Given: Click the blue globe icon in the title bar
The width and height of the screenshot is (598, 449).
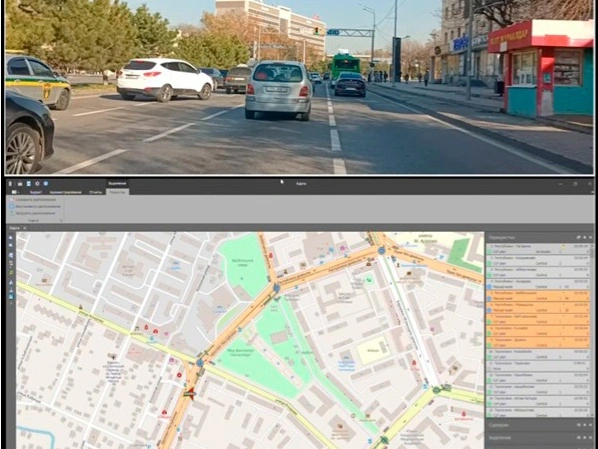Looking at the screenshot, I should coord(46,183).
